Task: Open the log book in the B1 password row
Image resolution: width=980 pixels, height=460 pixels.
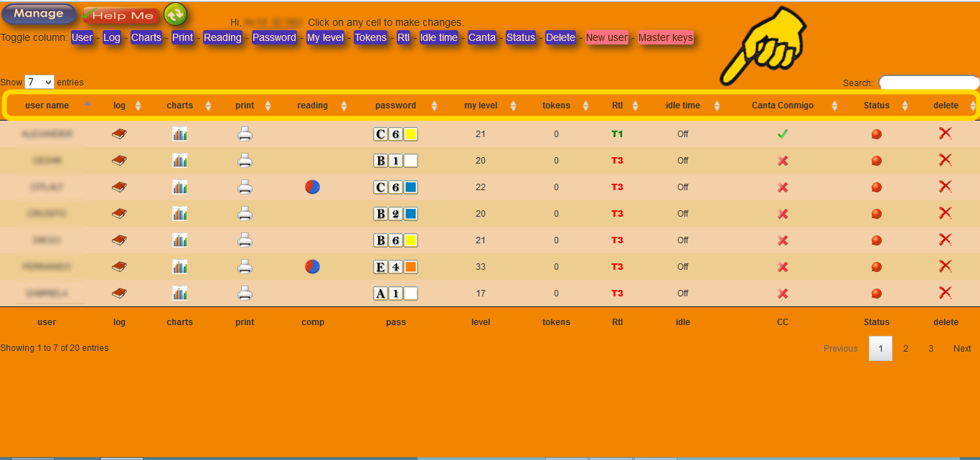Action: coord(119,161)
